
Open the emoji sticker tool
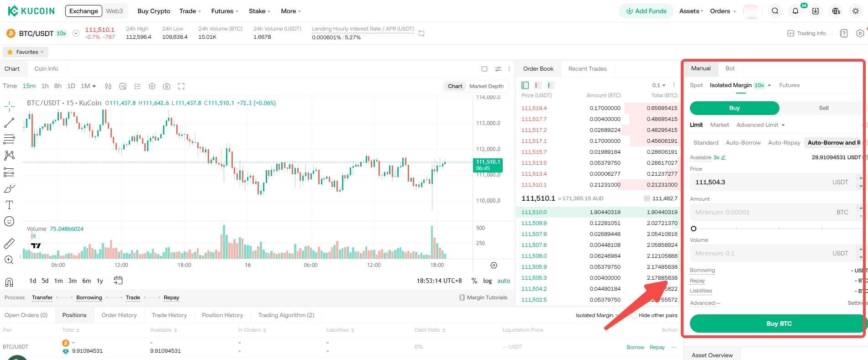tap(9, 222)
